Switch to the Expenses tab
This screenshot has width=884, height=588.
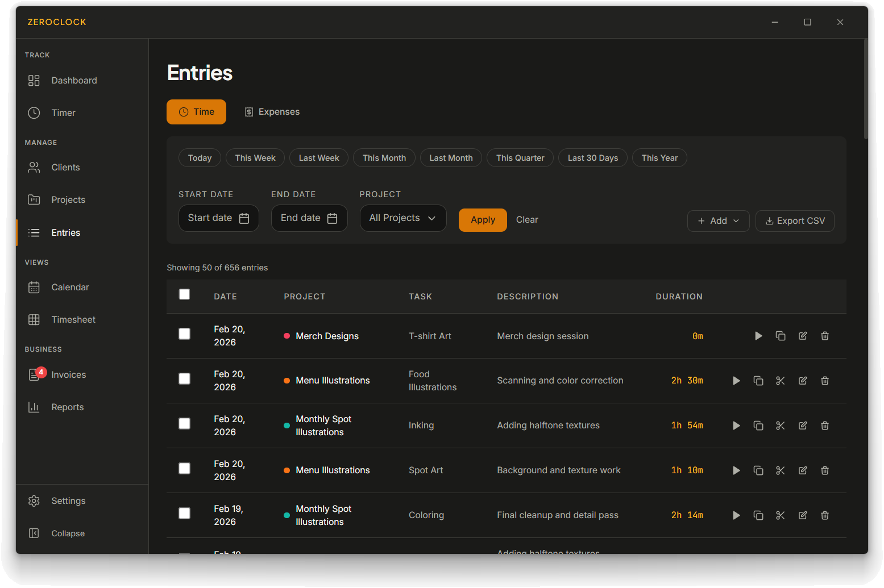(x=272, y=112)
